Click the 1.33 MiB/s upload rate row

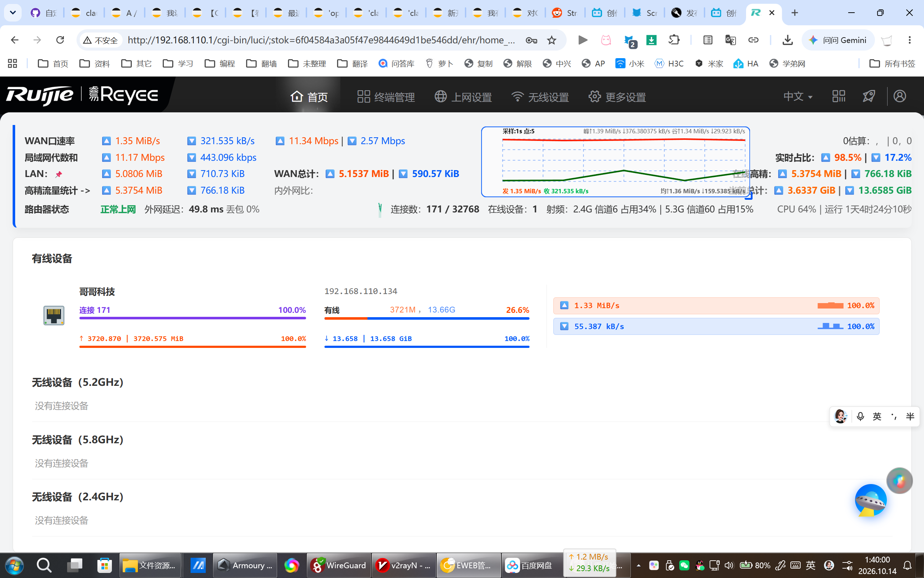(x=716, y=306)
